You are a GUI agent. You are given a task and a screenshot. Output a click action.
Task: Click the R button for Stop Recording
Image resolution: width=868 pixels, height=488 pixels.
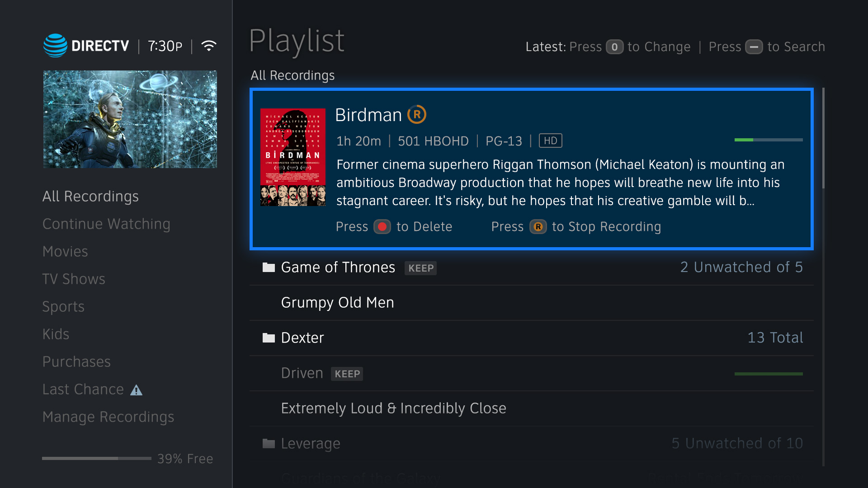tap(538, 226)
